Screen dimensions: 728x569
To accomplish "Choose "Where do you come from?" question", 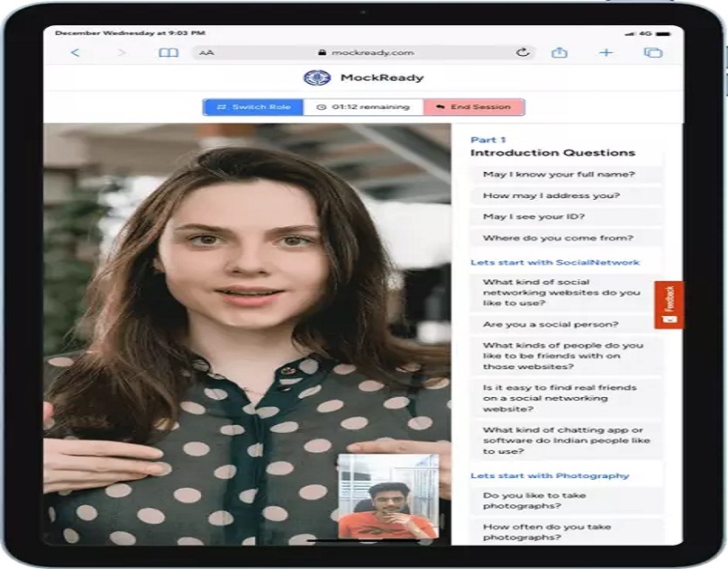I will point(558,239).
